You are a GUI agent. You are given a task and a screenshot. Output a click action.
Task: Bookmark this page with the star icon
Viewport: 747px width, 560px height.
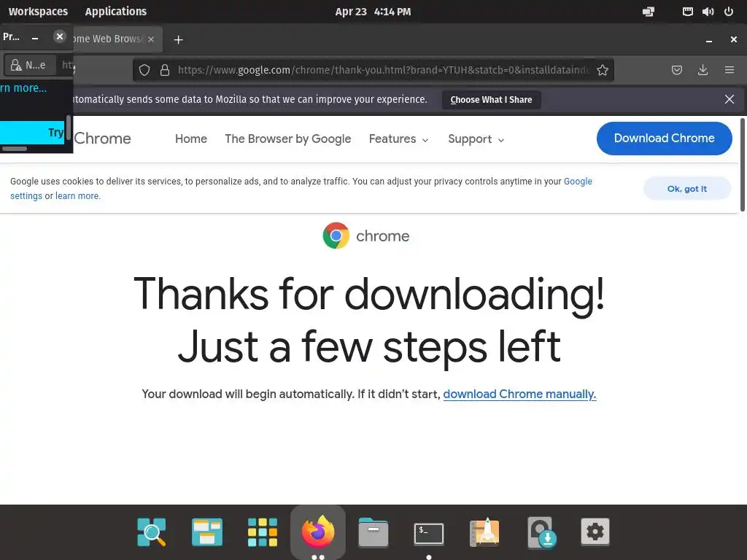point(602,70)
